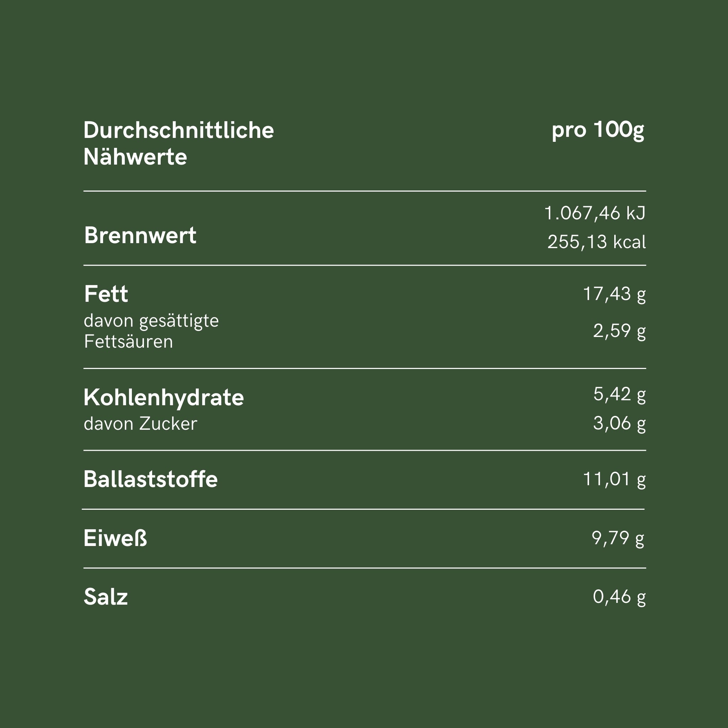Click the 11,01 g fiber value

point(614,479)
